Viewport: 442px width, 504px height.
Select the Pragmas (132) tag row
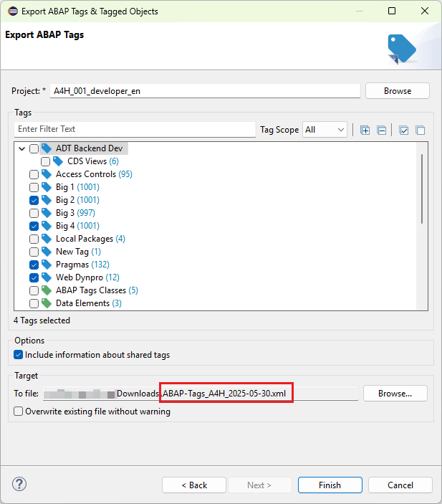coord(82,265)
